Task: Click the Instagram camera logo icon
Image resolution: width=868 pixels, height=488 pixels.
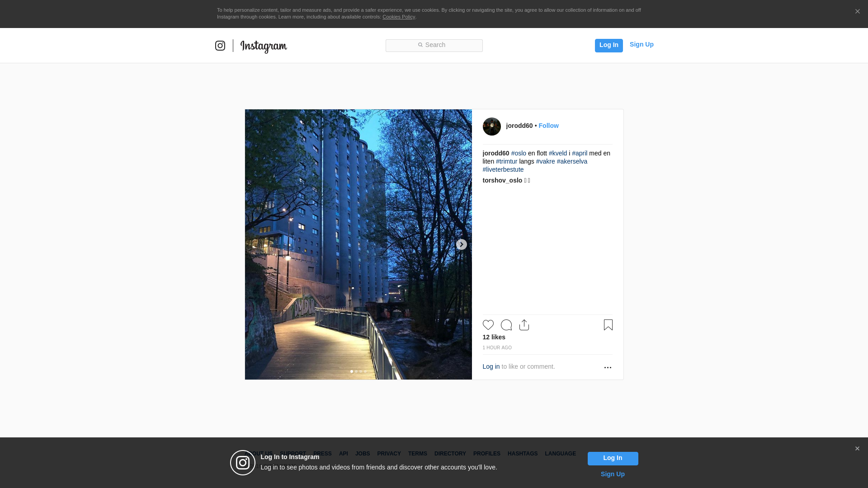Action: 220,46
